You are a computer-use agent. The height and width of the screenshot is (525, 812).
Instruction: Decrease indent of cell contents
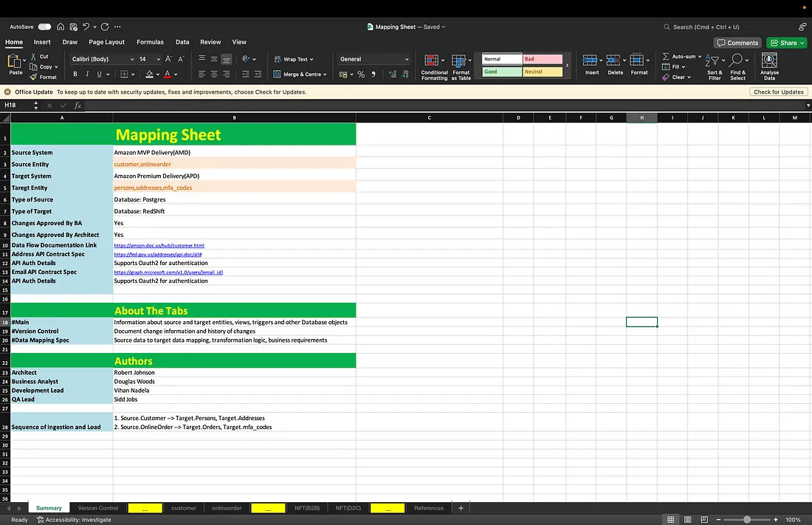point(246,75)
